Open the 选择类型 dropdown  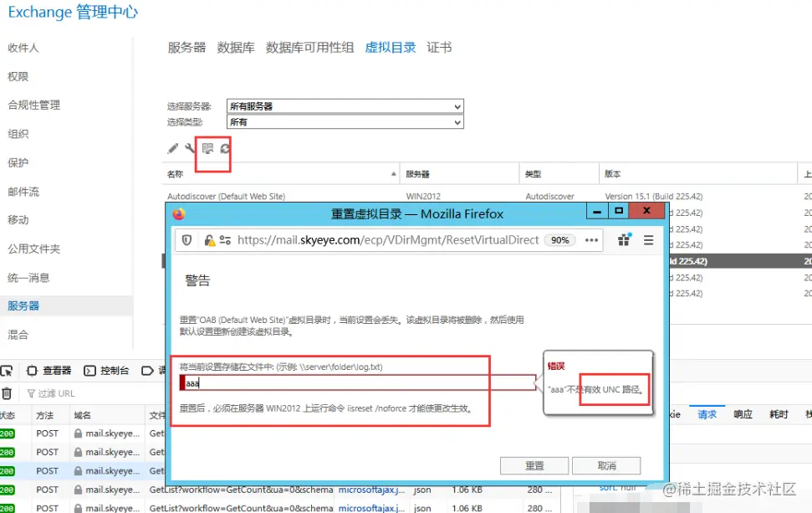(345, 122)
